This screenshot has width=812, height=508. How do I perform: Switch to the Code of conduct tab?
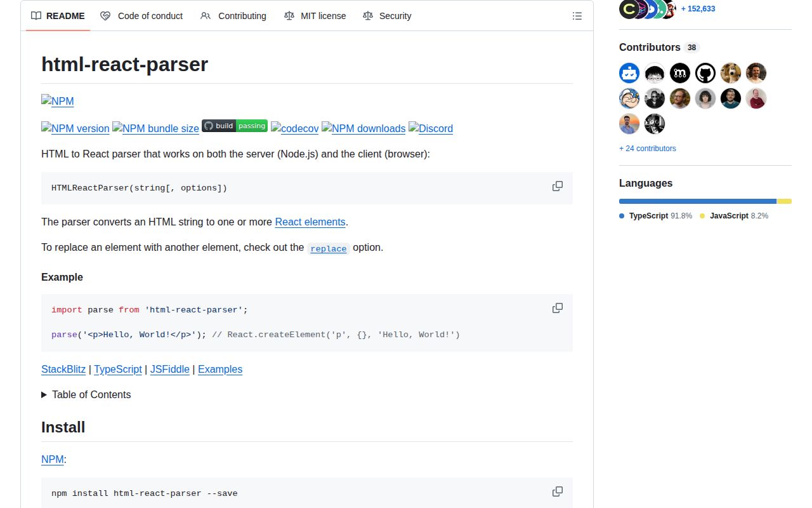pos(141,16)
